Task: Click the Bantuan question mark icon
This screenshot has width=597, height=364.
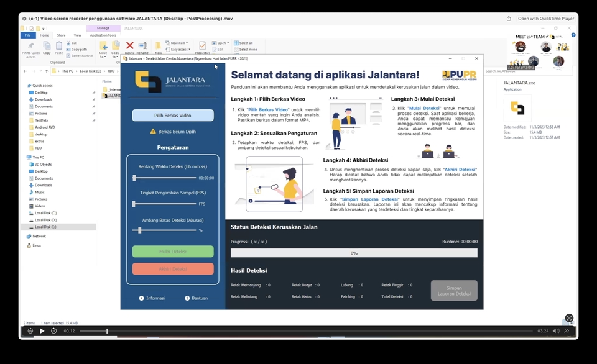Action: point(187,298)
